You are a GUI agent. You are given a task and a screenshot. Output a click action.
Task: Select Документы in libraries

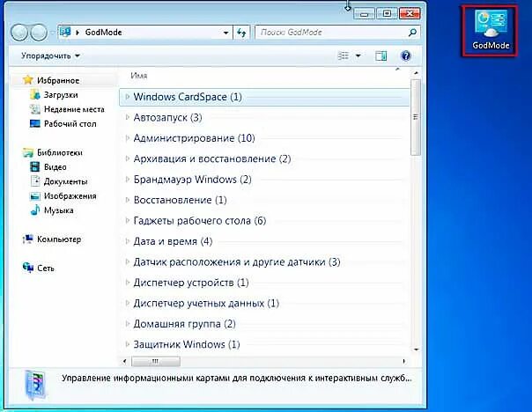tap(65, 181)
